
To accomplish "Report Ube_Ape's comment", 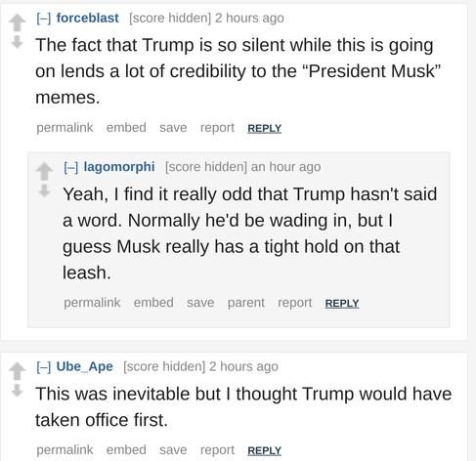I will [x=217, y=450].
